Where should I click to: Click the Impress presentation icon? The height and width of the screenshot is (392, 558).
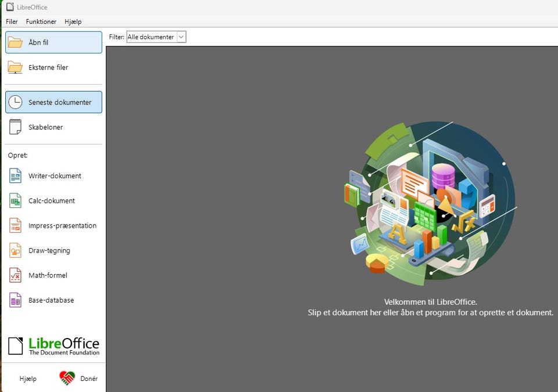click(x=15, y=226)
